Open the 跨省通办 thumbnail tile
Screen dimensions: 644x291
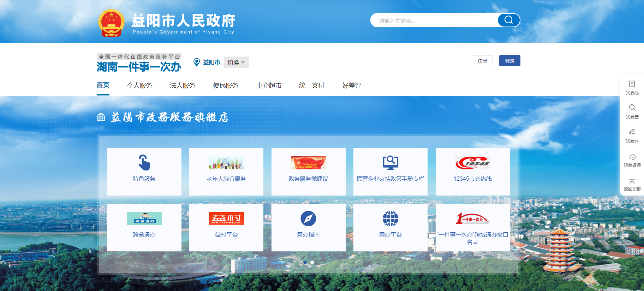tap(144, 219)
